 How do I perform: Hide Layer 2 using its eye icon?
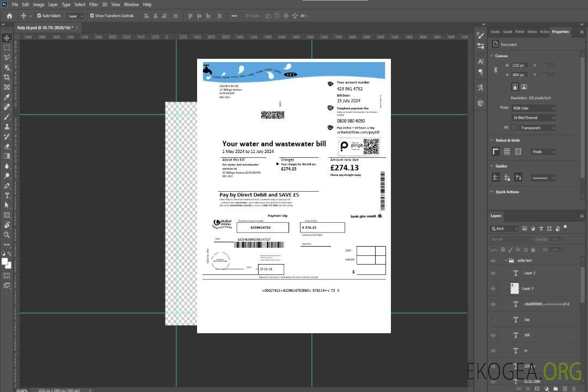[493, 273]
